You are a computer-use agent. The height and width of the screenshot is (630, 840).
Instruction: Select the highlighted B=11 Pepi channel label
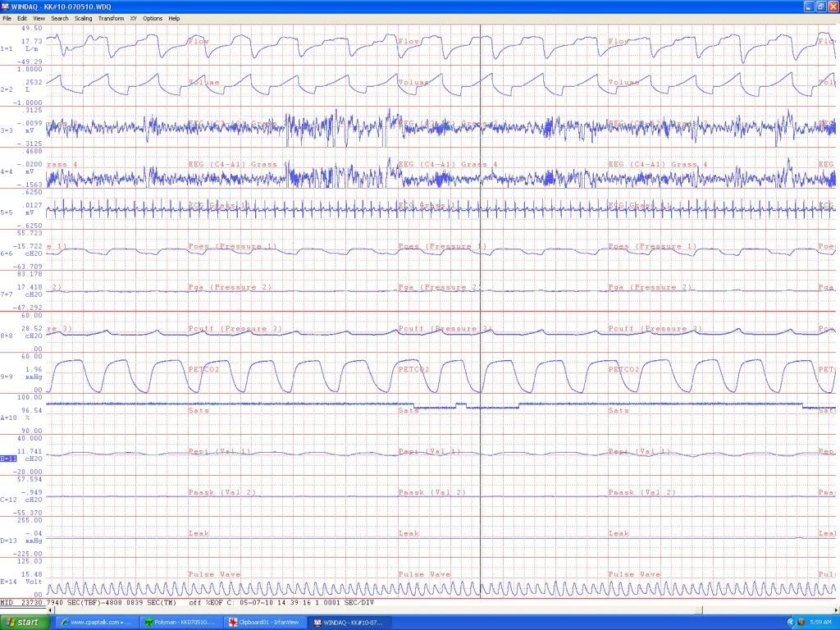coord(8,459)
